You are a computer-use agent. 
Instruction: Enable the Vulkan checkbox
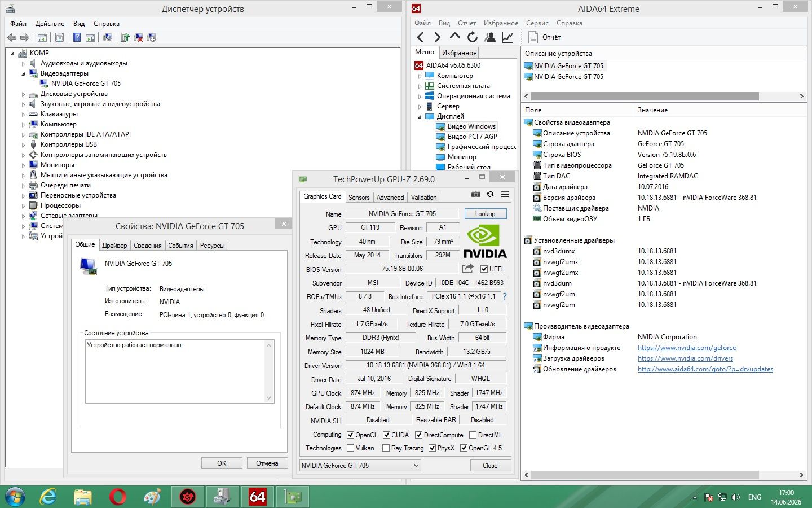(351, 448)
